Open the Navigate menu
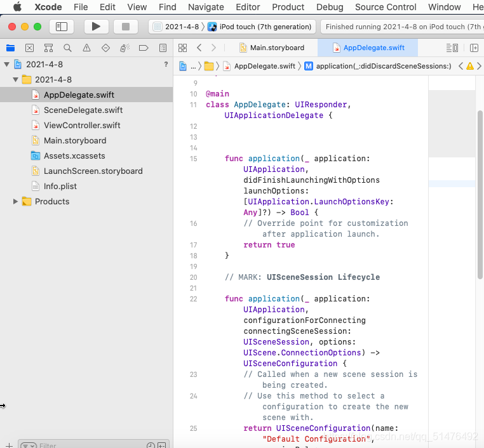The height and width of the screenshot is (448, 484). [206, 7]
